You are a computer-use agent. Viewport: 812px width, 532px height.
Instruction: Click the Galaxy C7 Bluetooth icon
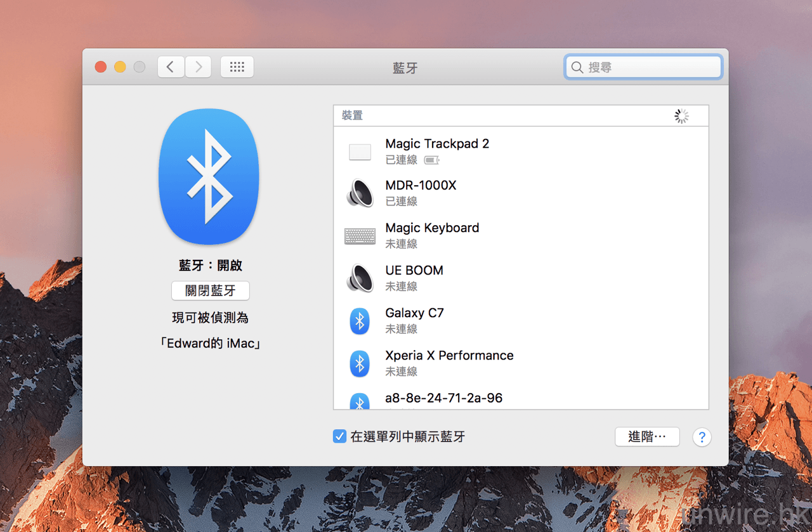(360, 321)
